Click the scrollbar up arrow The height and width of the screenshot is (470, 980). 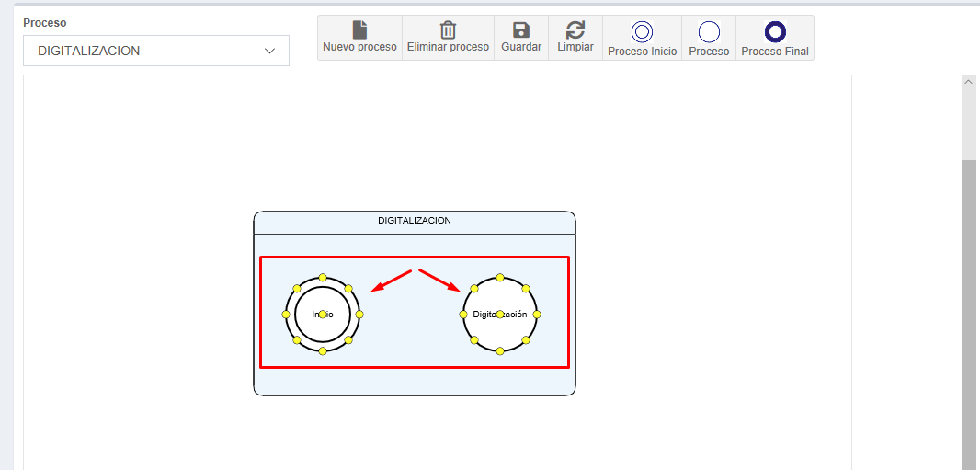pyautogui.click(x=968, y=82)
